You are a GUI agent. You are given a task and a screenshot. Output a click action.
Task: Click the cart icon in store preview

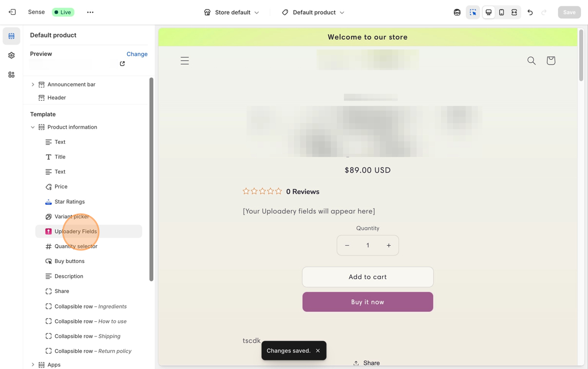coord(551,61)
